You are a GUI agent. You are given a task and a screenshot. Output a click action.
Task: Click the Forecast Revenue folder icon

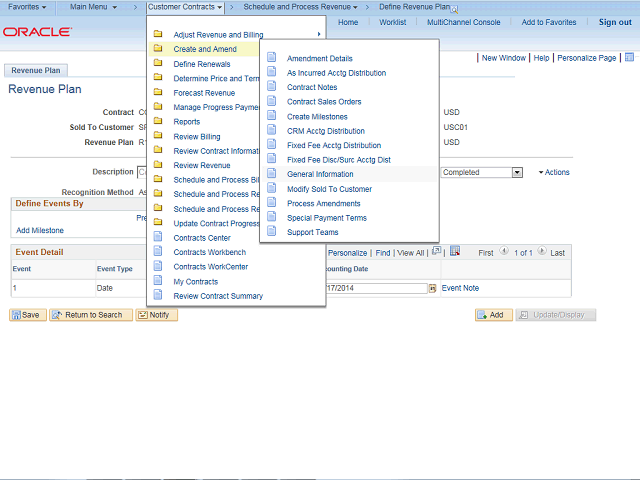[158, 92]
